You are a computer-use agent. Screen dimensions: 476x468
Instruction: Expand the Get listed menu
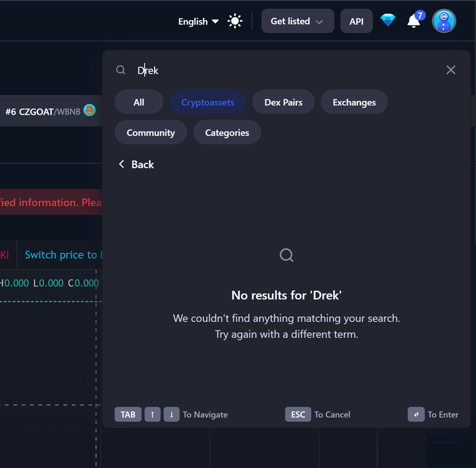tap(297, 21)
